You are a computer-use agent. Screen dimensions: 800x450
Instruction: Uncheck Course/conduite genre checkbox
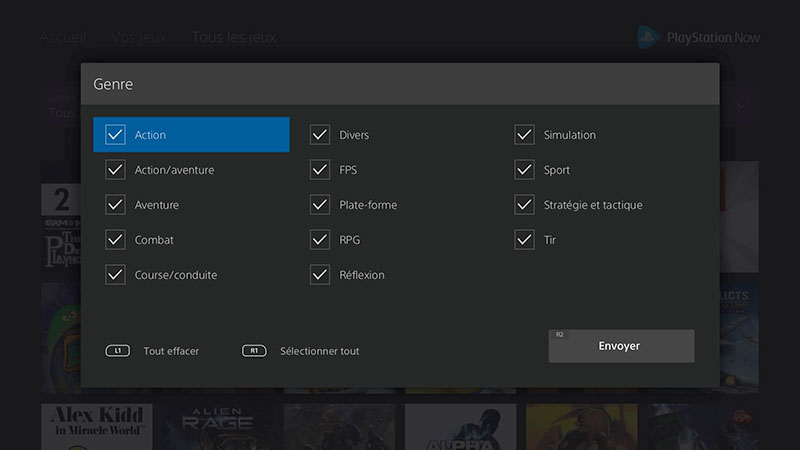(x=116, y=275)
